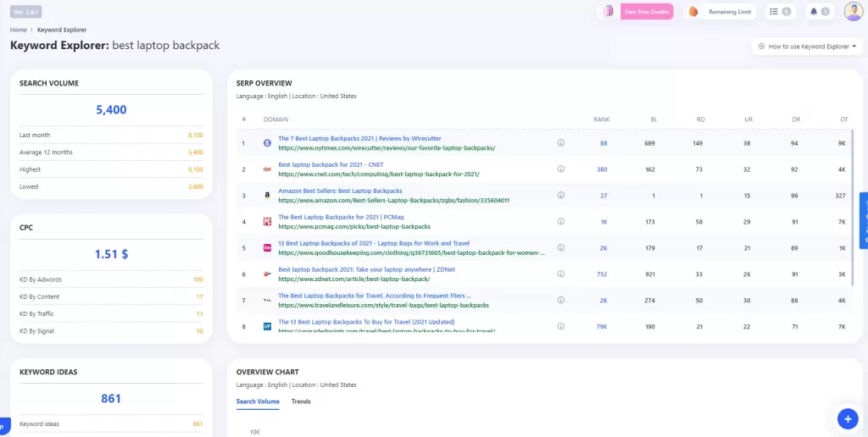This screenshot has height=437, width=868.
Task: Click rank value 88 for Wirecutter
Action: [x=604, y=143]
